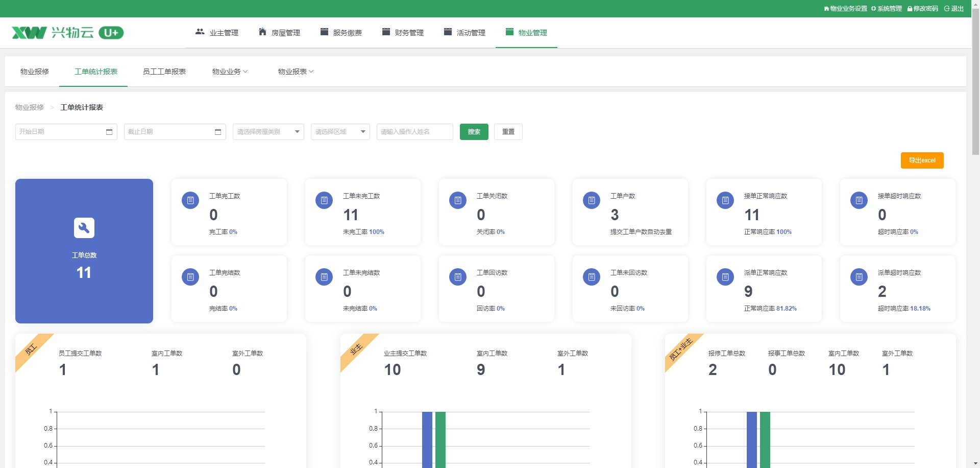Image resolution: width=980 pixels, height=468 pixels.
Task: Click 业主提交工单数 label
Action: point(405,354)
